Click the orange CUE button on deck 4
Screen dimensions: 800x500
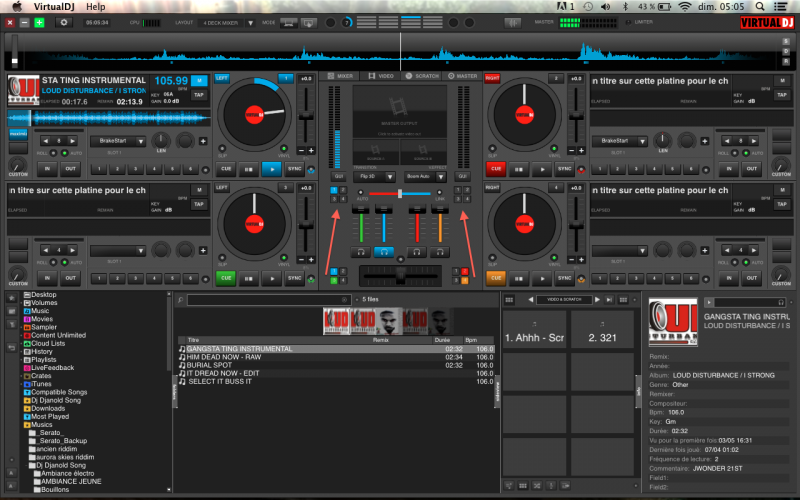[495, 278]
